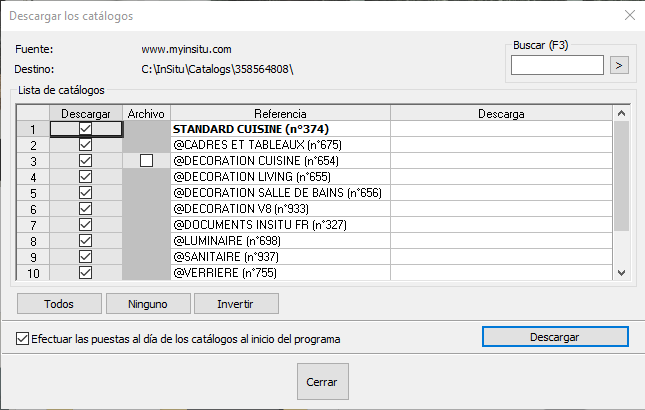The image size is (645, 410).
Task: Select @SANITAIRE (n°937) reference cell
Action: tap(280, 257)
